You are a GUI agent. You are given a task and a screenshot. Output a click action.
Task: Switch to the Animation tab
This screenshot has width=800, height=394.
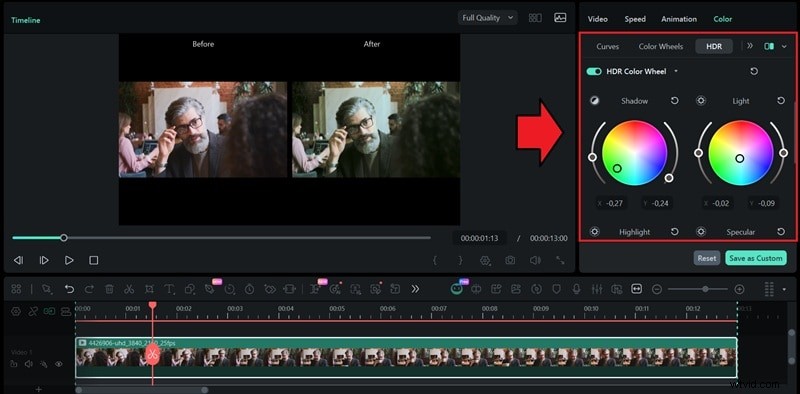click(679, 19)
